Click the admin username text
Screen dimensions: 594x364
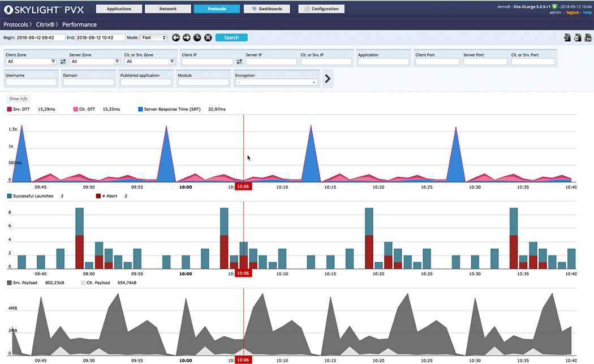pos(555,12)
